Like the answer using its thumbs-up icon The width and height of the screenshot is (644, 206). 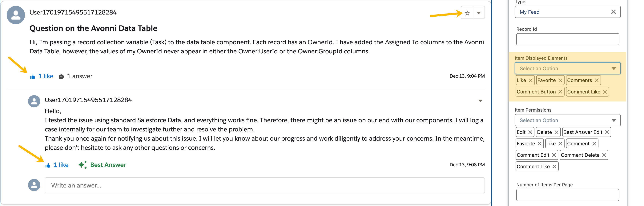(48, 165)
